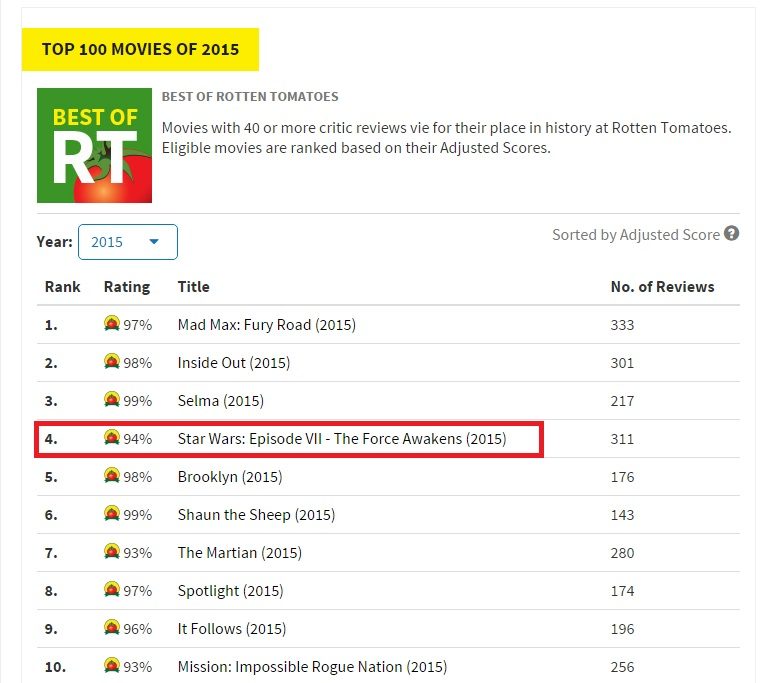Open Inside Out (2015) movie page

(233, 363)
